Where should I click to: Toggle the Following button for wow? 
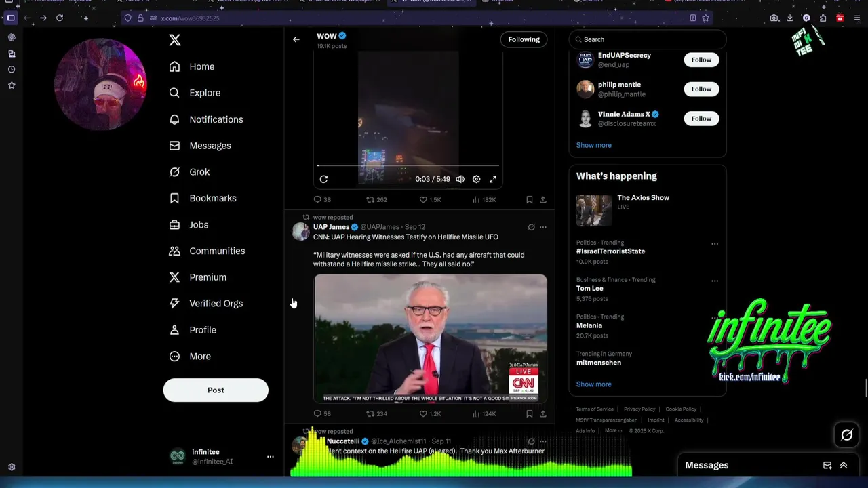coord(524,39)
